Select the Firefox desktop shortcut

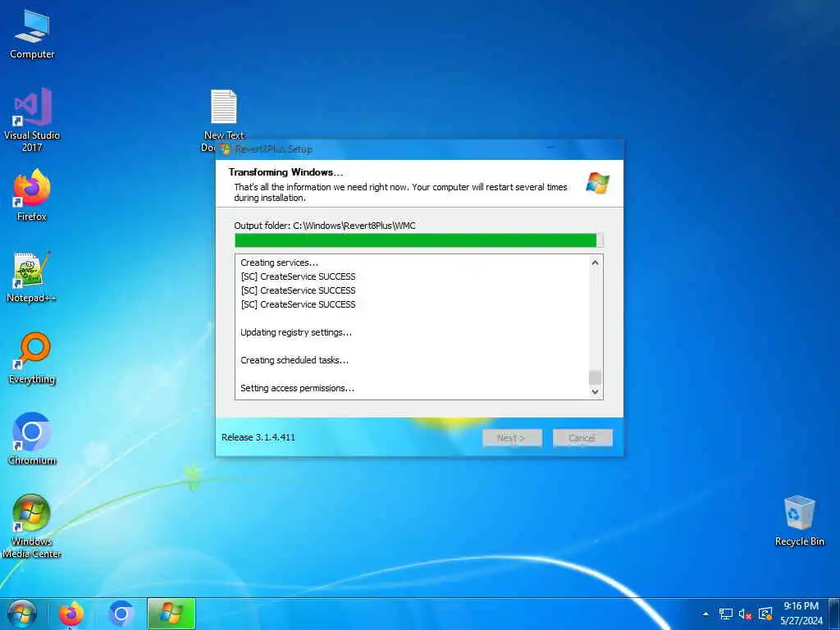click(x=32, y=195)
